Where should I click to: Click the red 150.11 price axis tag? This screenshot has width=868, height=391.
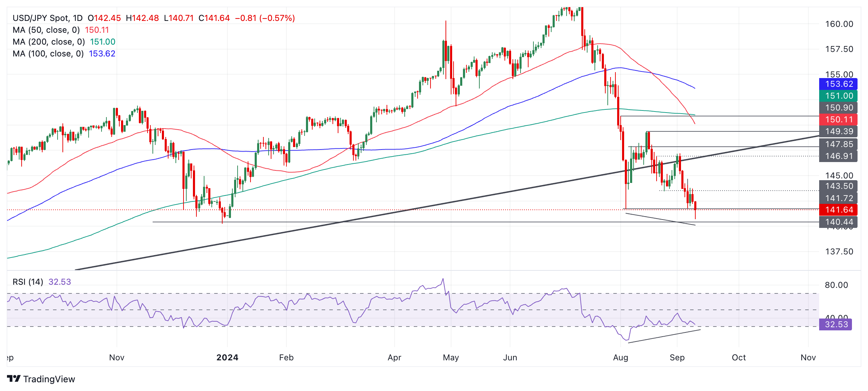pyautogui.click(x=838, y=120)
